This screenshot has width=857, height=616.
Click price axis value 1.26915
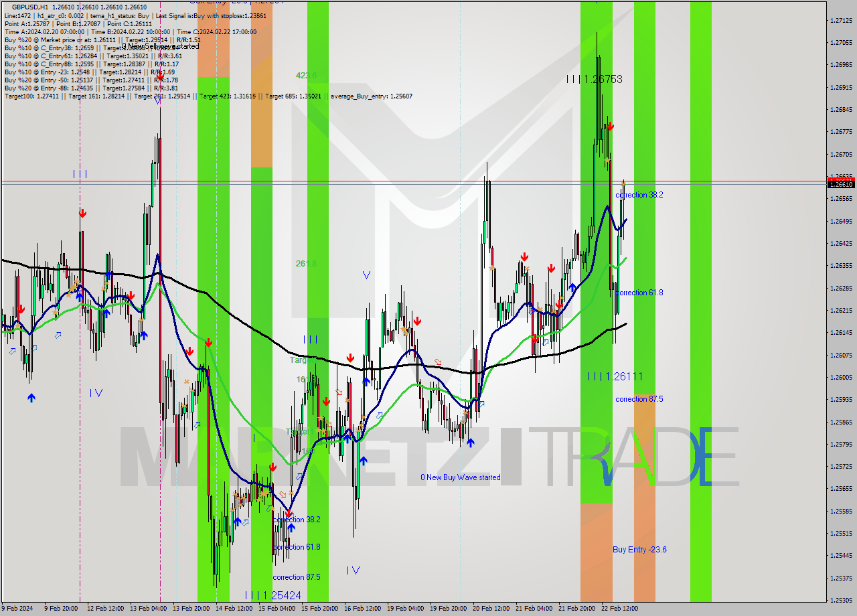click(840, 88)
